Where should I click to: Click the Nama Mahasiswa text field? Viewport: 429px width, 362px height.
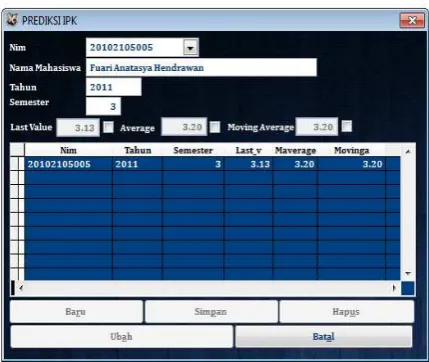(x=201, y=68)
